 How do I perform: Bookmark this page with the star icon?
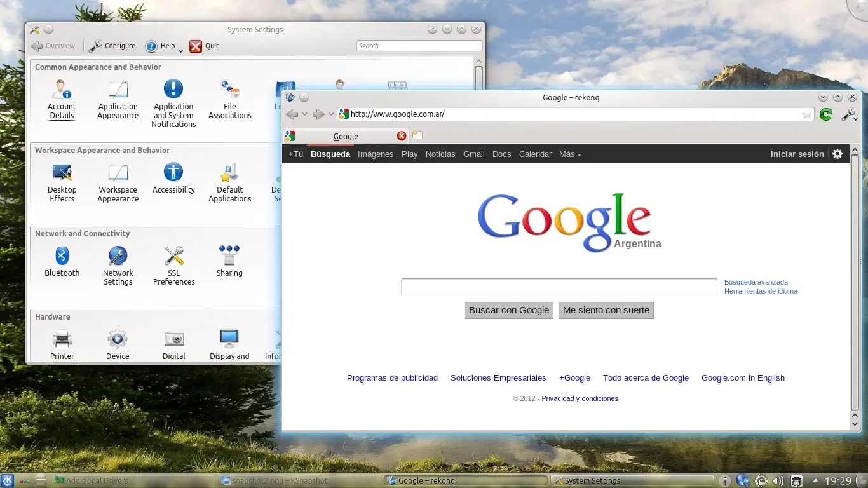tap(807, 114)
